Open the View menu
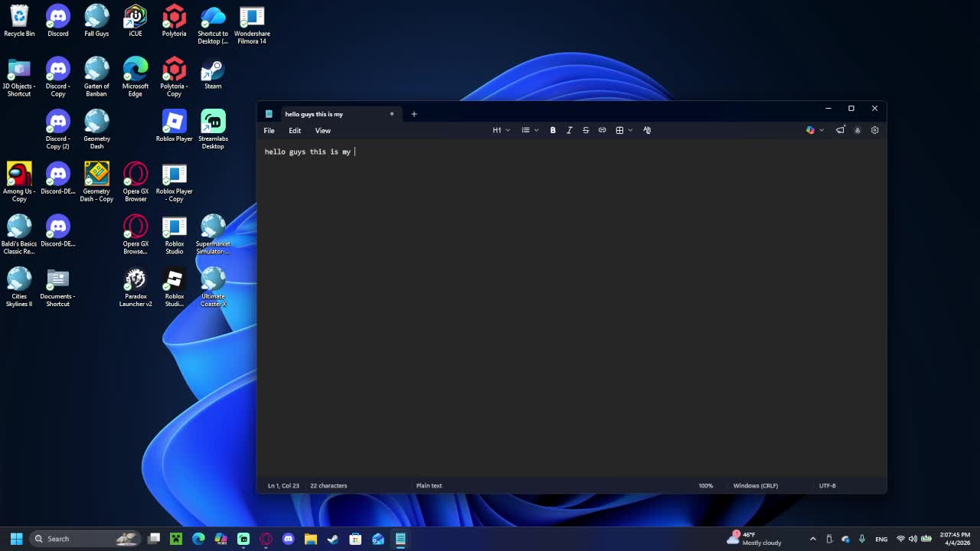Screen dimensions: 980x551 click(x=322, y=130)
